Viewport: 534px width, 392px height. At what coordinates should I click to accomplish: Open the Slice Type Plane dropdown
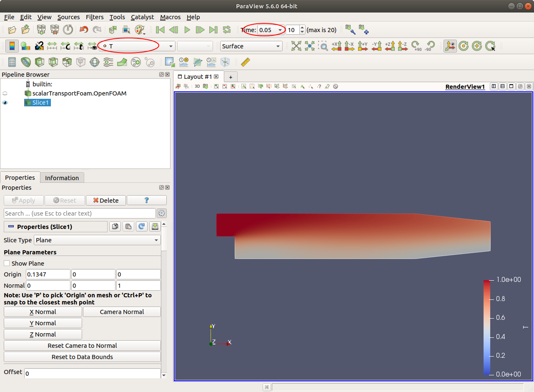97,240
